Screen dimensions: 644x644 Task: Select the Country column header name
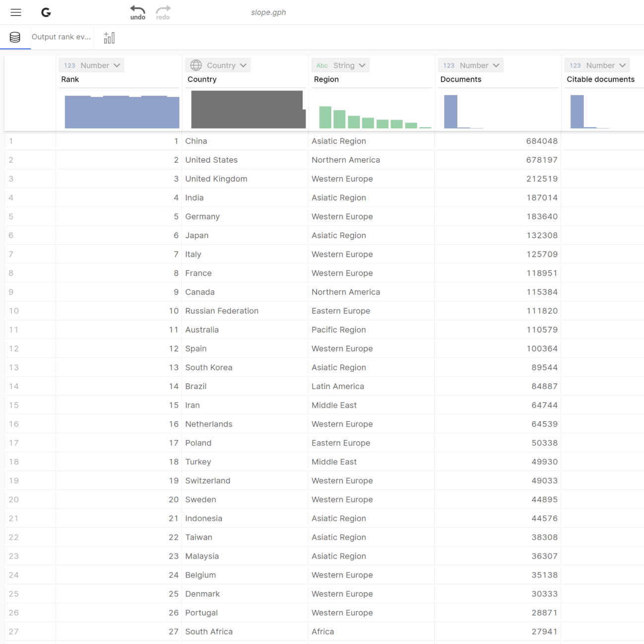click(202, 79)
